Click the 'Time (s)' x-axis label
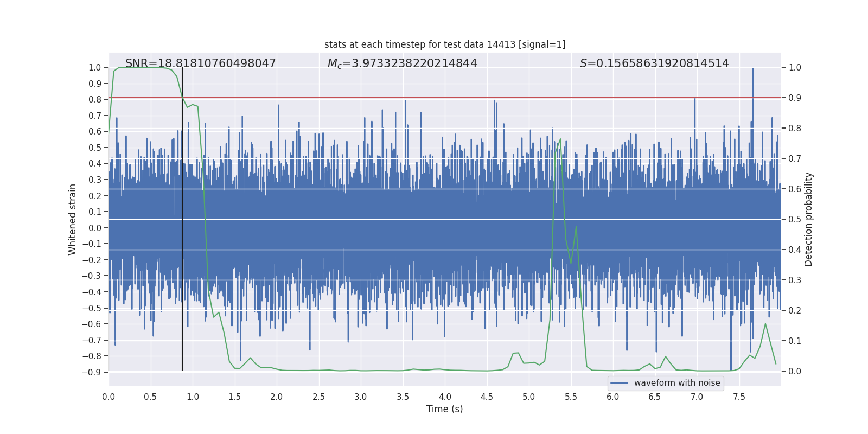Screen dimensions: 868x434 (444, 409)
